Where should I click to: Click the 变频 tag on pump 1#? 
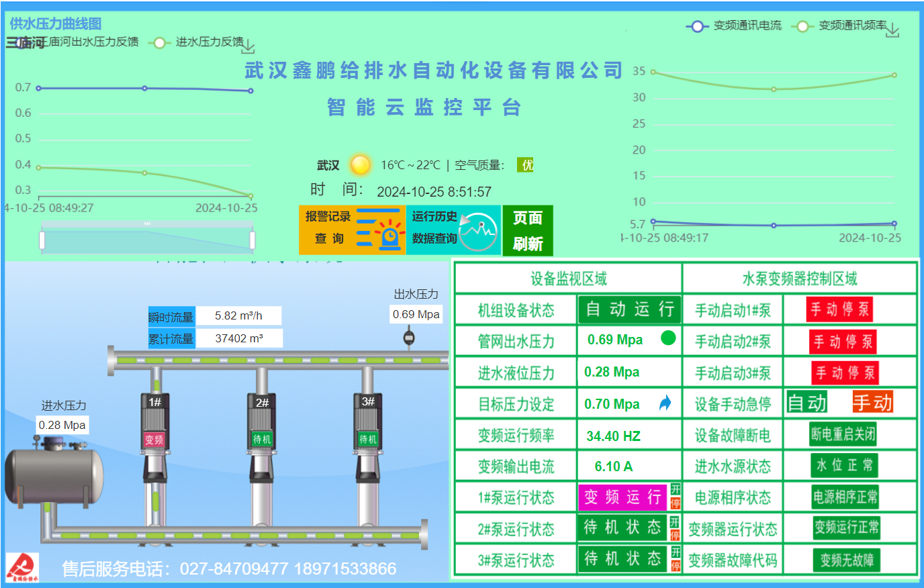154,440
